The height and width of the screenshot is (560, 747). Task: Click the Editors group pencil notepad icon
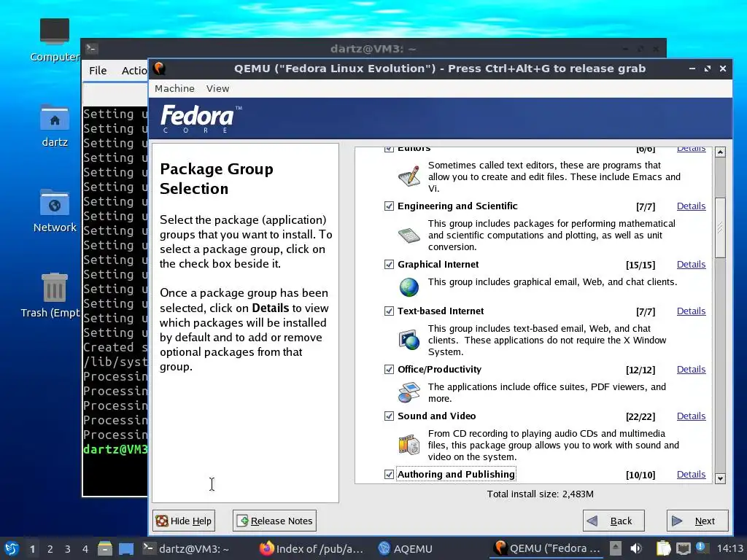point(409,176)
